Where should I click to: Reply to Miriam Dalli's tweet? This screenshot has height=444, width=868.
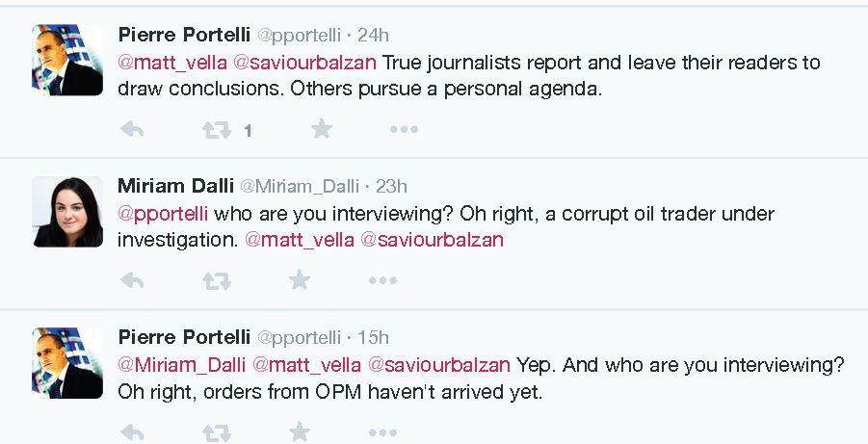132,280
